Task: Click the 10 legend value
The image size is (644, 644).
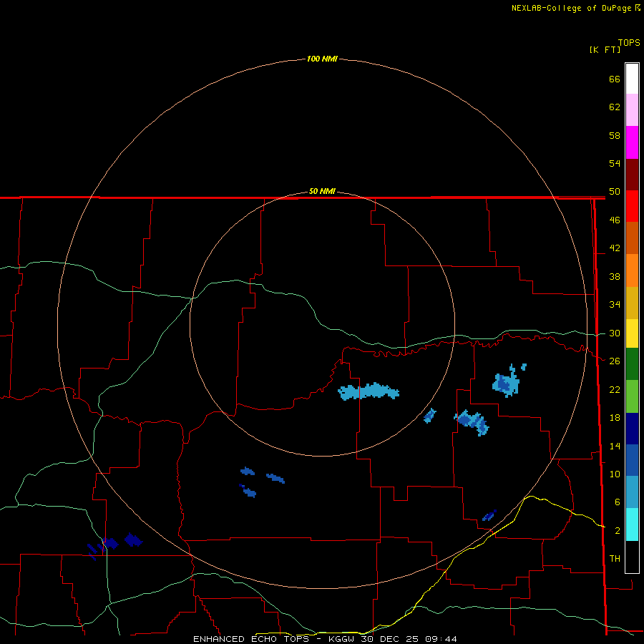Action: 615,474
